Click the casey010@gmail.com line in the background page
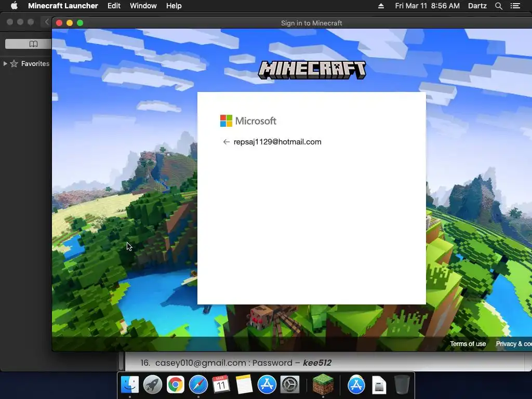This screenshot has width=532, height=399. pyautogui.click(x=236, y=363)
